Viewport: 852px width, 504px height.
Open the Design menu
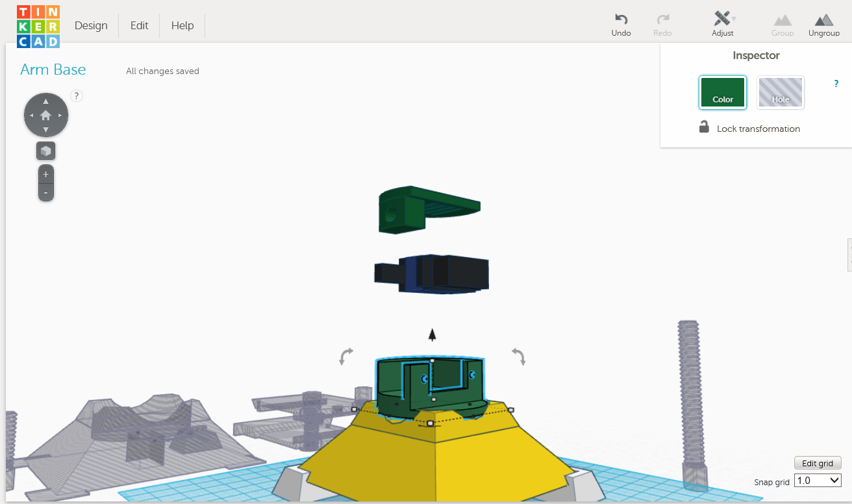[91, 25]
